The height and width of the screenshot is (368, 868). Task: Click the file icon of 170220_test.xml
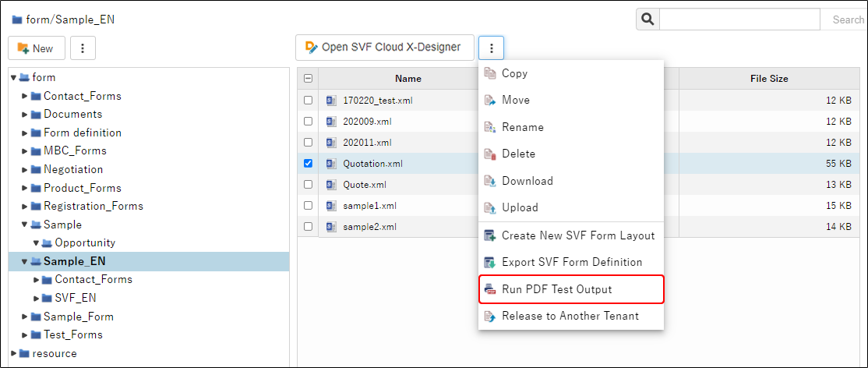[332, 101]
